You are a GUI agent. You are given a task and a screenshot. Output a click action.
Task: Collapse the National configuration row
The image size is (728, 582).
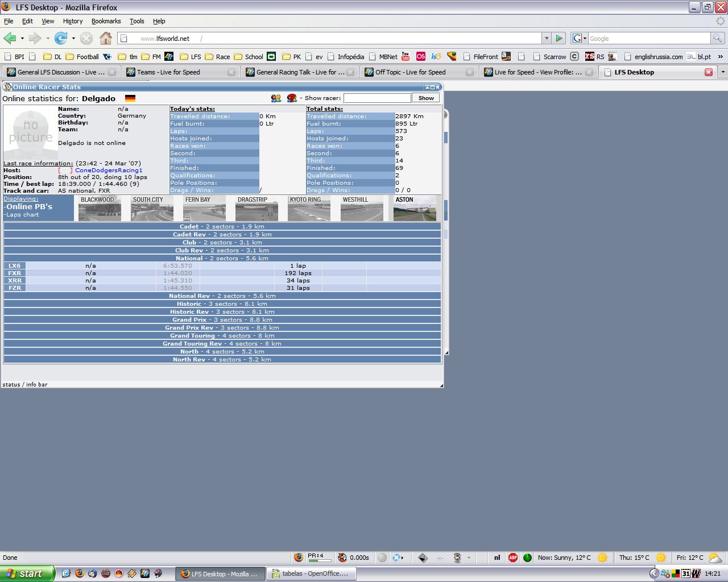click(x=222, y=258)
